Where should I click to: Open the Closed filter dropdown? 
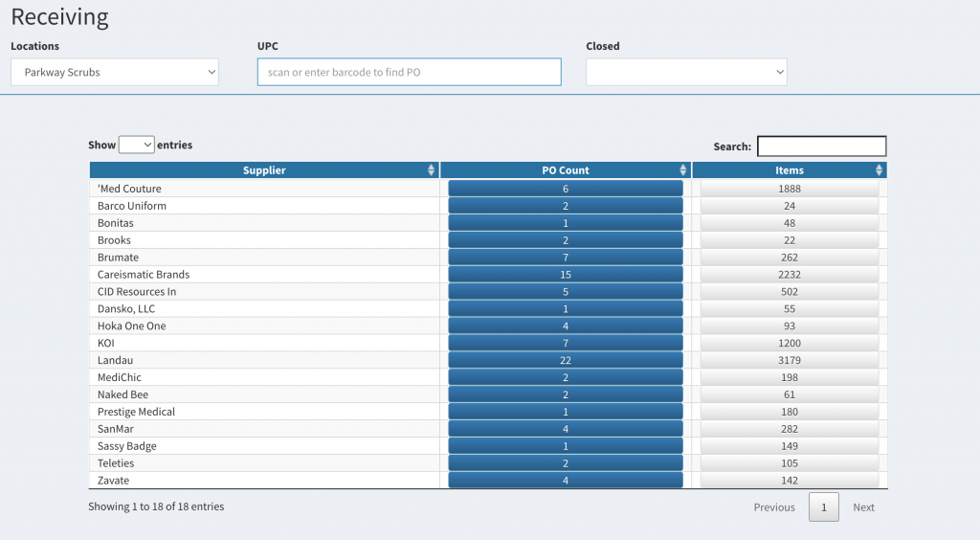[x=686, y=72]
